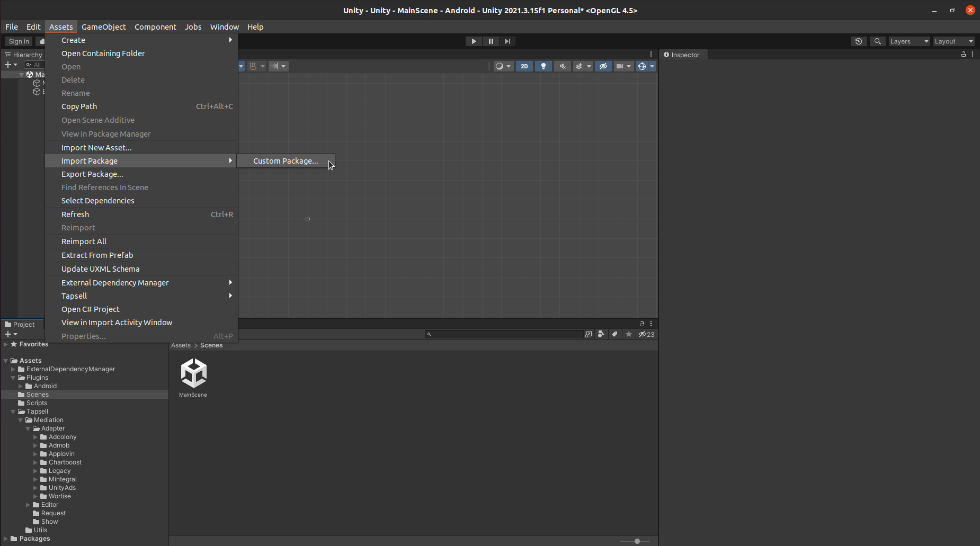The height and width of the screenshot is (546, 980).
Task: Click the scene camera settings icon
Action: pos(620,66)
